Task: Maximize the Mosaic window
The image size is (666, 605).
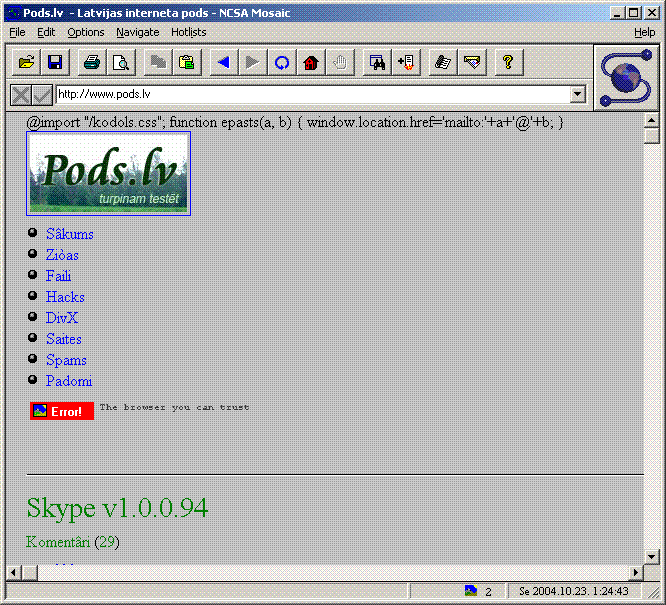Action: (633, 13)
